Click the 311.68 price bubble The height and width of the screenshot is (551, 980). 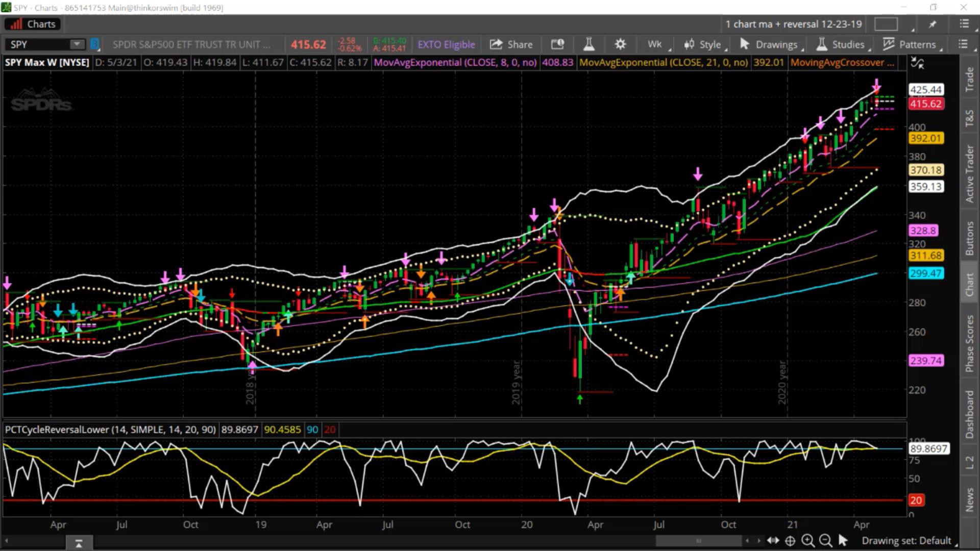[x=925, y=255]
